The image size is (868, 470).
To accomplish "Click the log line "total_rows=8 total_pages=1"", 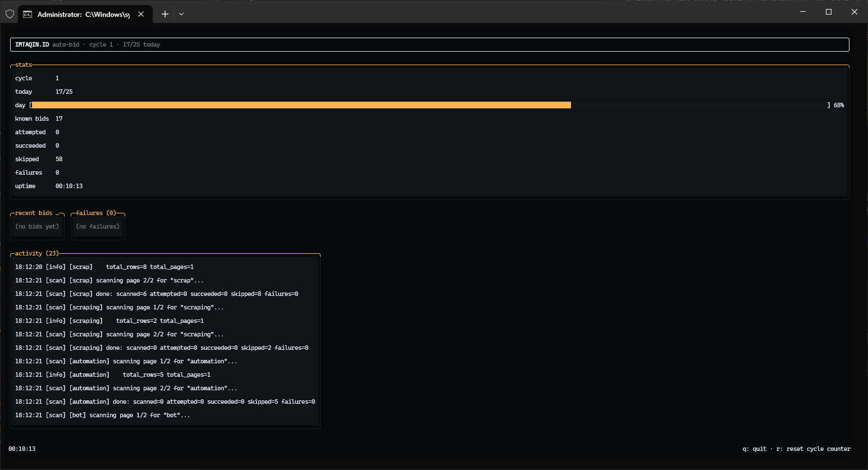I will pos(104,267).
